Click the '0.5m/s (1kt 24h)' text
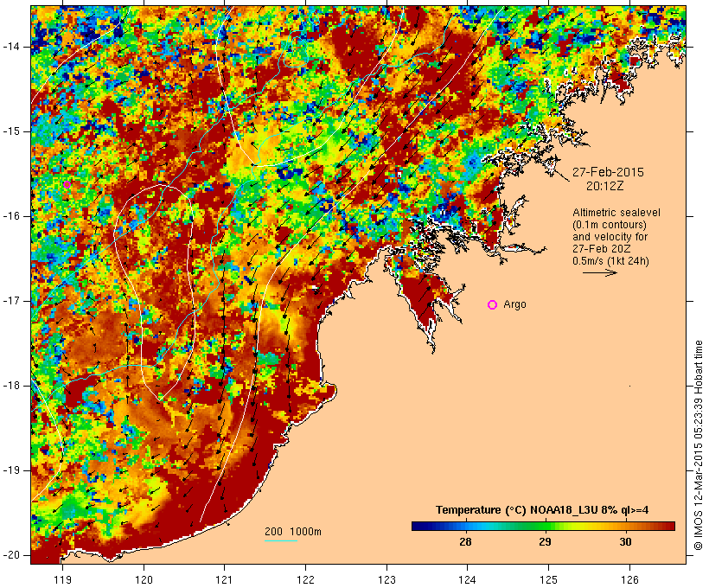The image size is (709, 588). [x=611, y=261]
